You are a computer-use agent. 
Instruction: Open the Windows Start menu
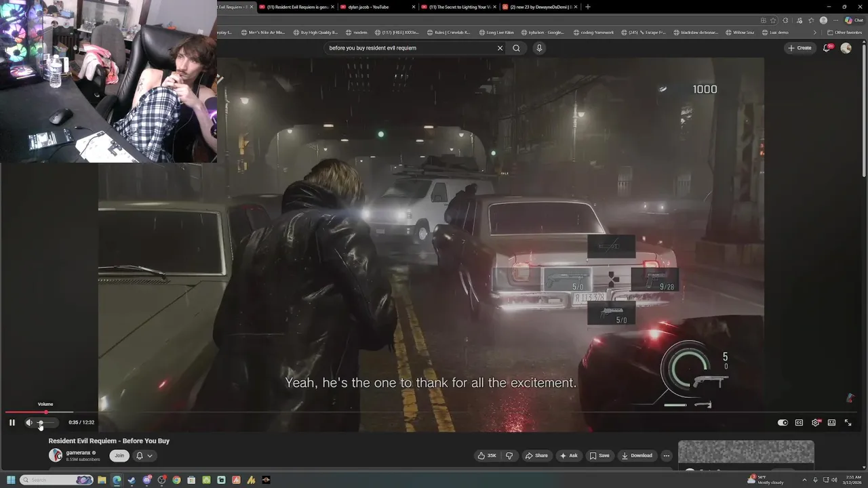tap(11, 480)
